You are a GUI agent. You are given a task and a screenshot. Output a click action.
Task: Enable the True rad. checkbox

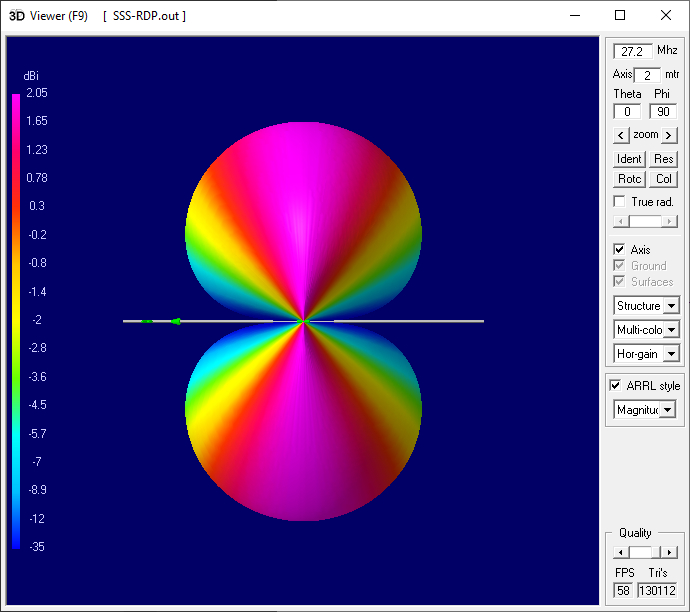620,202
